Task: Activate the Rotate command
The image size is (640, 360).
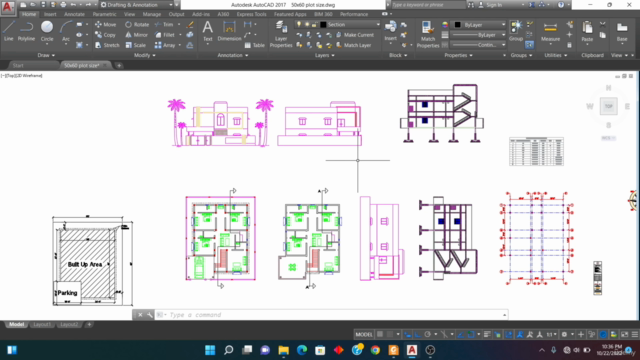Action: point(137,24)
